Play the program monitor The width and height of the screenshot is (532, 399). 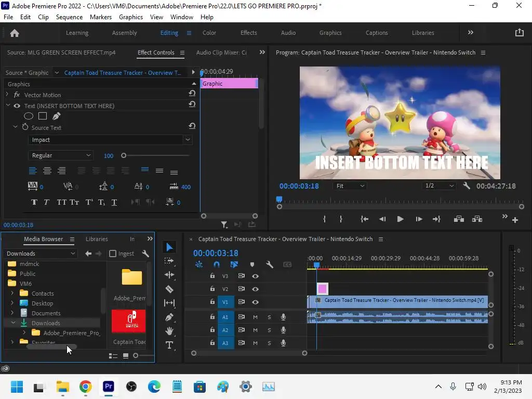point(401,219)
